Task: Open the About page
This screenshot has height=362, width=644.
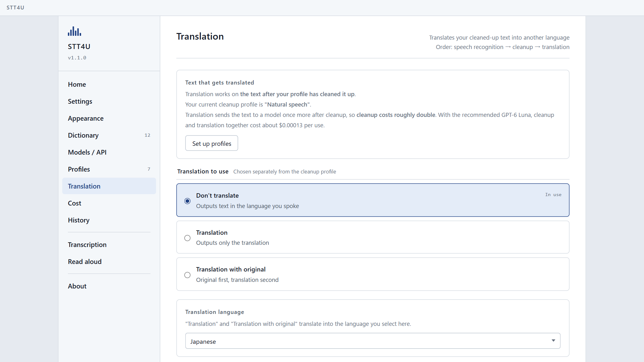Action: pos(109,286)
